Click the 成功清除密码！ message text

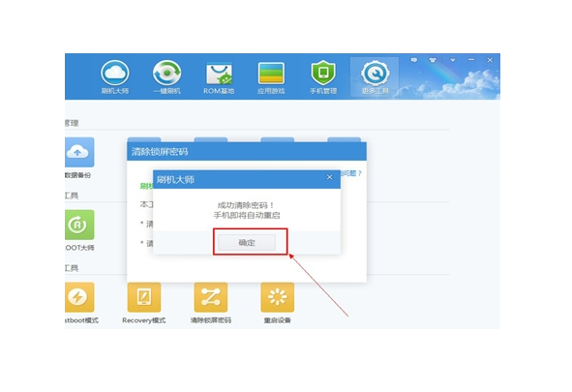[246, 205]
